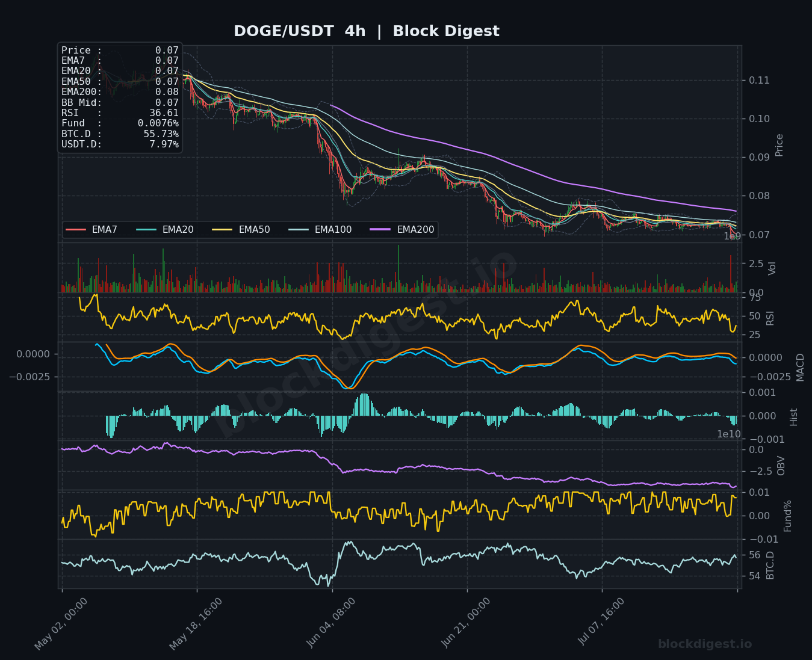Click the red EMA7 legend line swatch
This screenshot has height=660, width=812.
tap(76, 230)
